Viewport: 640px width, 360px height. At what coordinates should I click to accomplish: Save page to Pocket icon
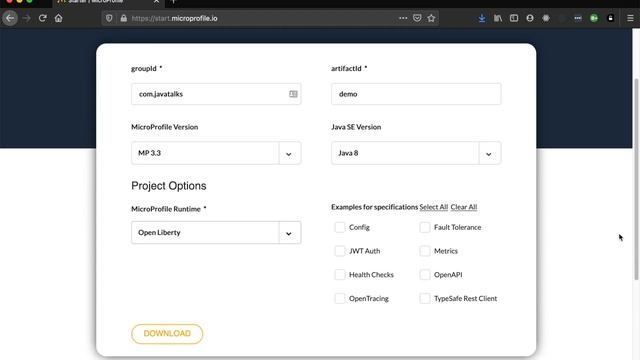coord(417,18)
